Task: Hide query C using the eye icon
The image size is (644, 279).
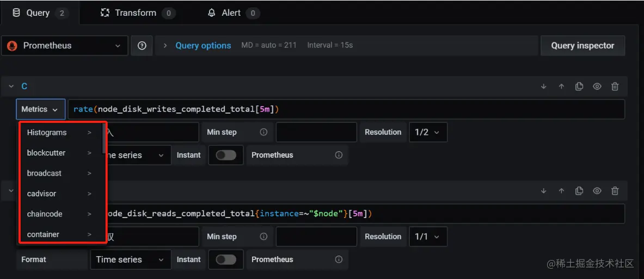Action: [597, 86]
